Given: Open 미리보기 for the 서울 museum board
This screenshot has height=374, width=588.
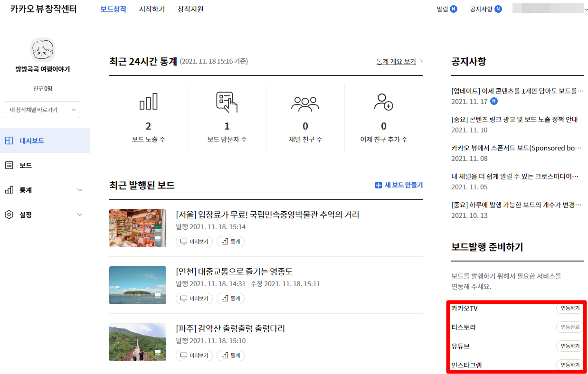Looking at the screenshot, I should [x=194, y=242].
